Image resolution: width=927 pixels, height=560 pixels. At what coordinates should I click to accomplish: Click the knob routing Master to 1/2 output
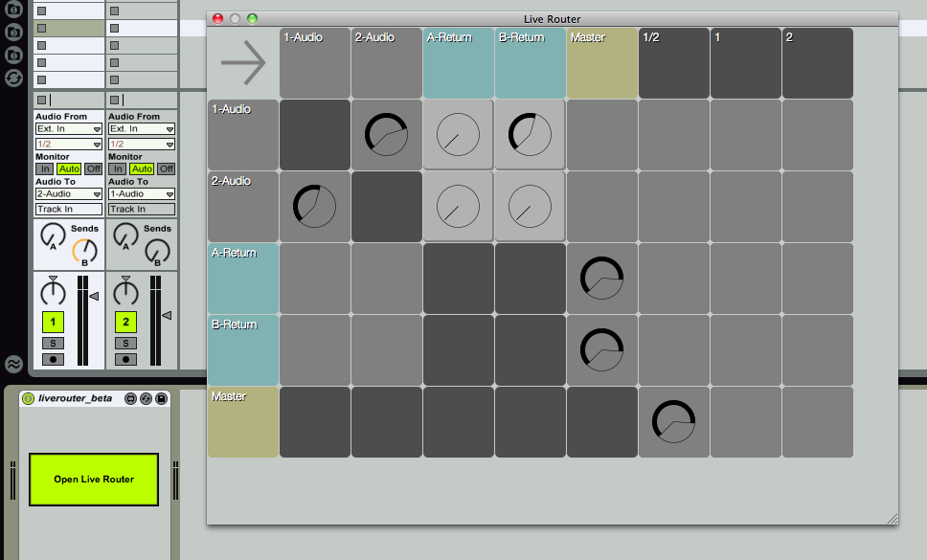[x=673, y=422]
